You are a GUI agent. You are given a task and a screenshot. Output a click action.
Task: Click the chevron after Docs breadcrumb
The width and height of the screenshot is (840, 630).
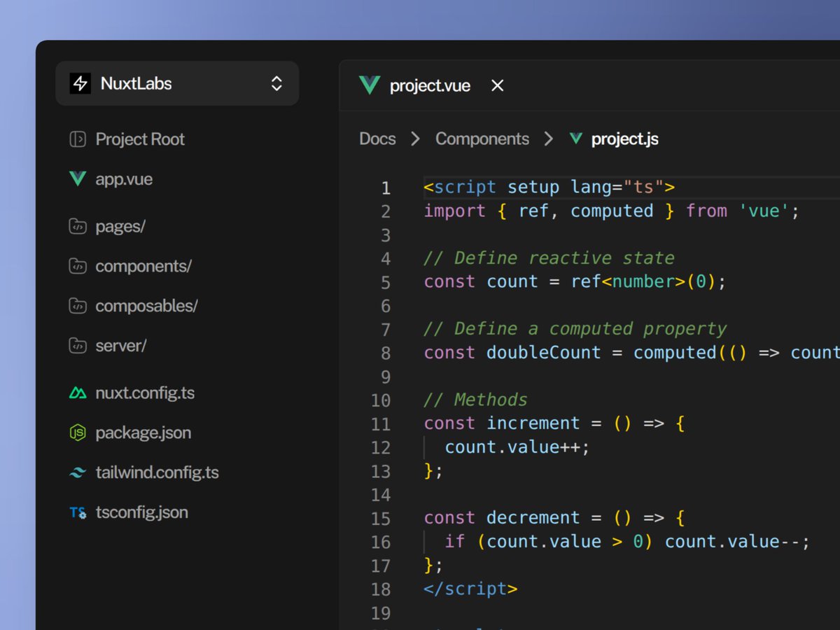pyautogui.click(x=416, y=139)
